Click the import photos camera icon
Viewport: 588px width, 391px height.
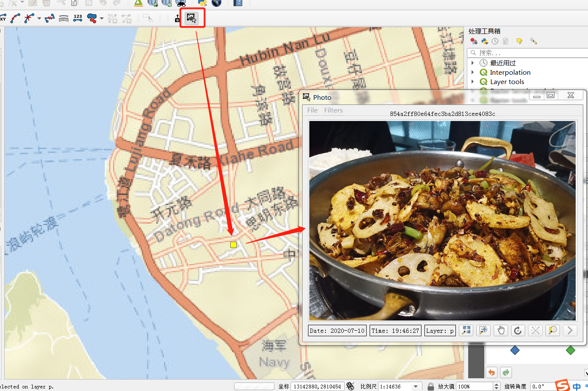[x=178, y=18]
